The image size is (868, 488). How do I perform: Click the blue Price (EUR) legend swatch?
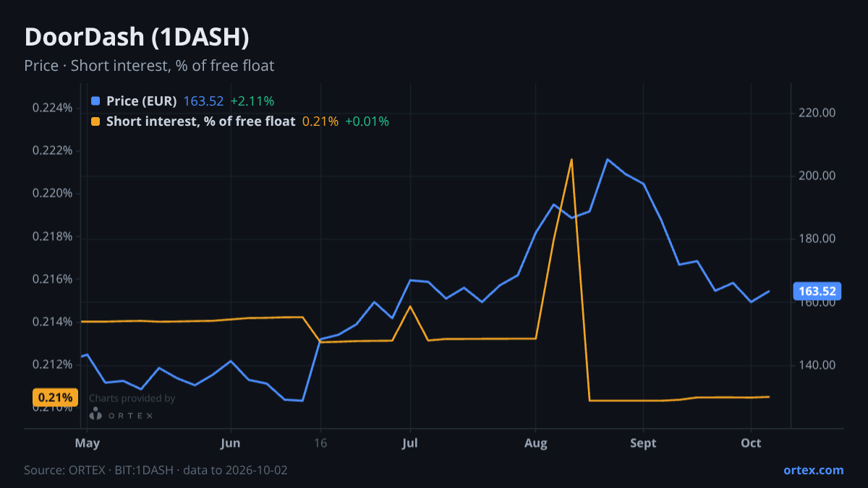(x=95, y=101)
